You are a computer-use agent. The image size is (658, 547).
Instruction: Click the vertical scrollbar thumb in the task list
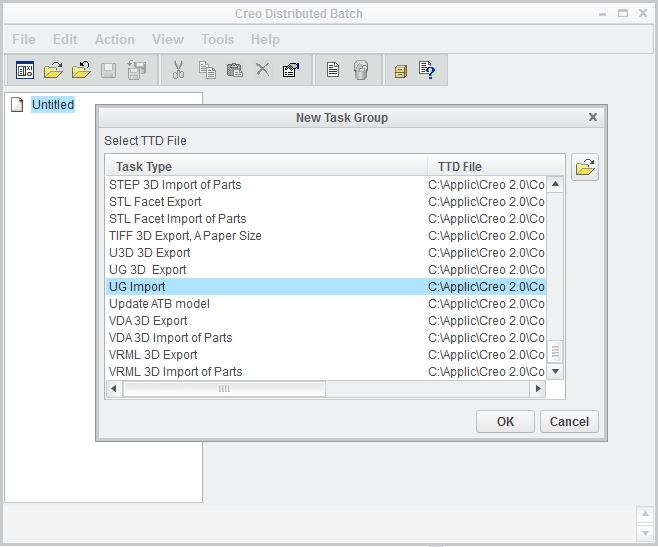pyautogui.click(x=555, y=351)
